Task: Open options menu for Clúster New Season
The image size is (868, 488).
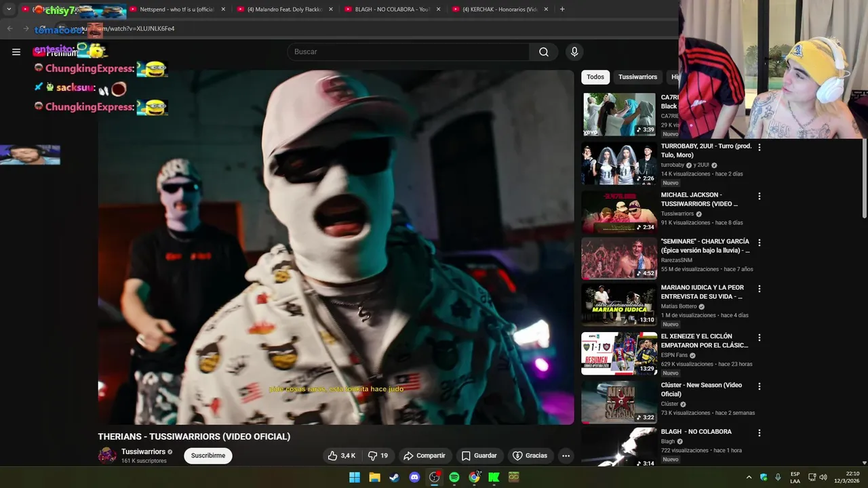Action: [759, 386]
